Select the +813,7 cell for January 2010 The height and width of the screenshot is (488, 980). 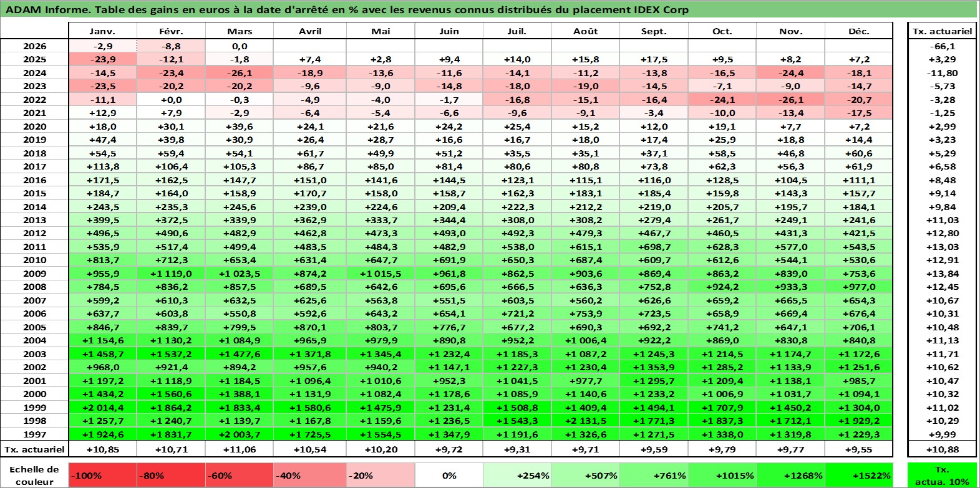click(102, 260)
